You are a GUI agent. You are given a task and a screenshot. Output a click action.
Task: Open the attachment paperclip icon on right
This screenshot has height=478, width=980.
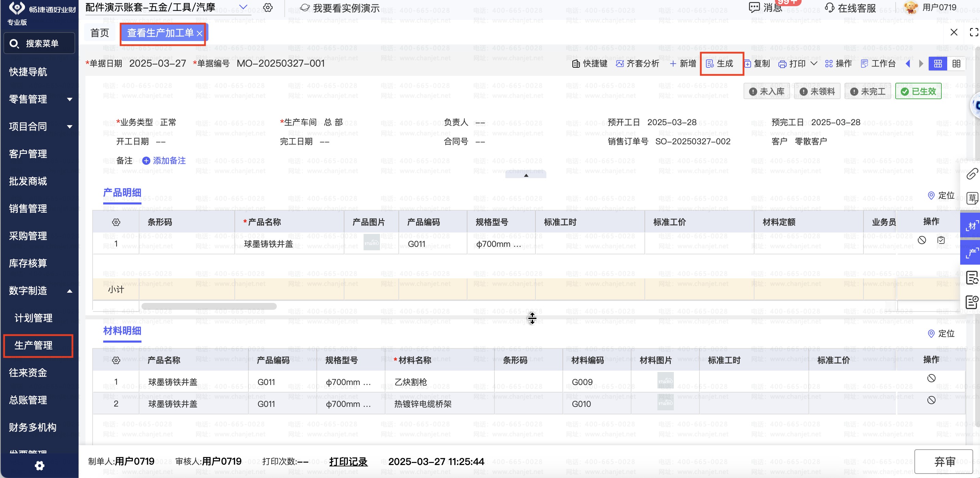972,174
